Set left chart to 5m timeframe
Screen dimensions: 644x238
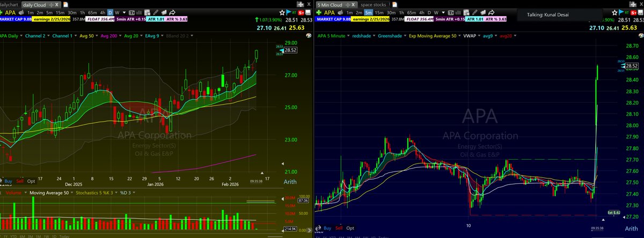(49, 13)
